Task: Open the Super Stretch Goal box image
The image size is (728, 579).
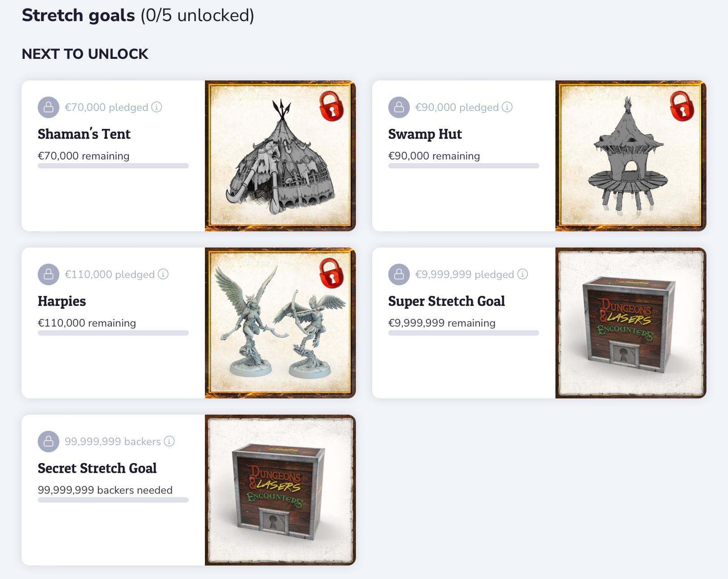Action: pos(631,323)
